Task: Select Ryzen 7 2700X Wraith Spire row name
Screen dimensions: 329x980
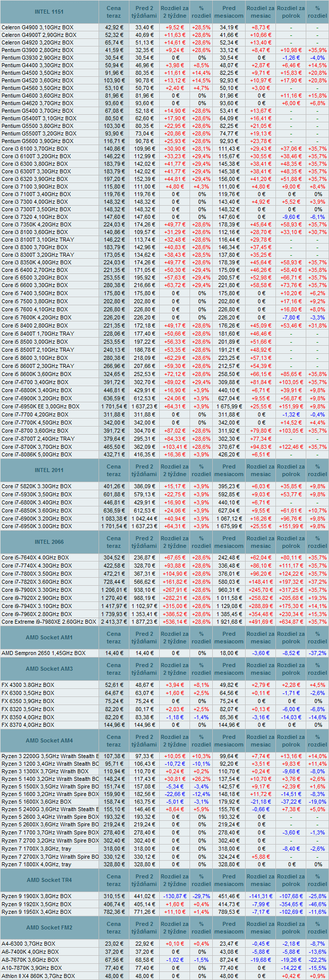Action: click(50, 857)
